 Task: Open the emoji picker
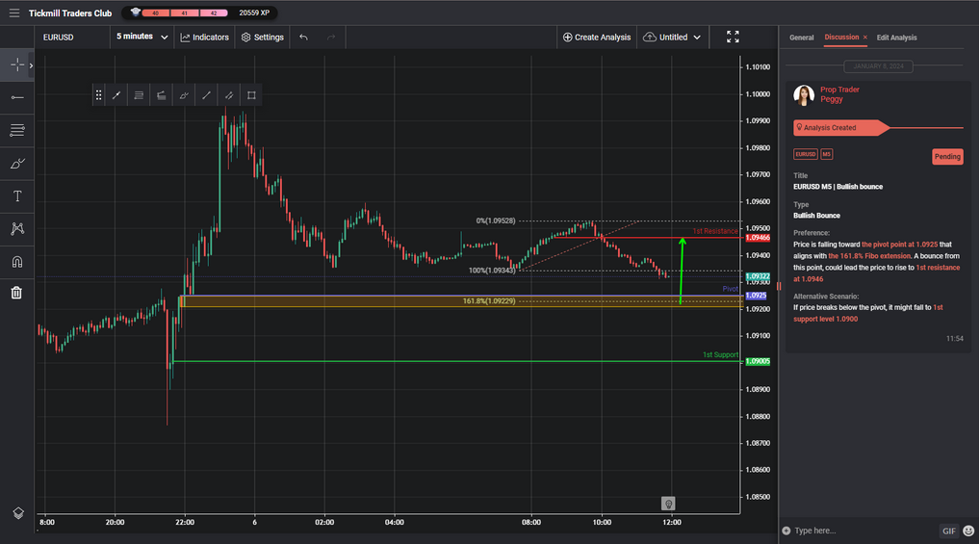click(x=968, y=531)
